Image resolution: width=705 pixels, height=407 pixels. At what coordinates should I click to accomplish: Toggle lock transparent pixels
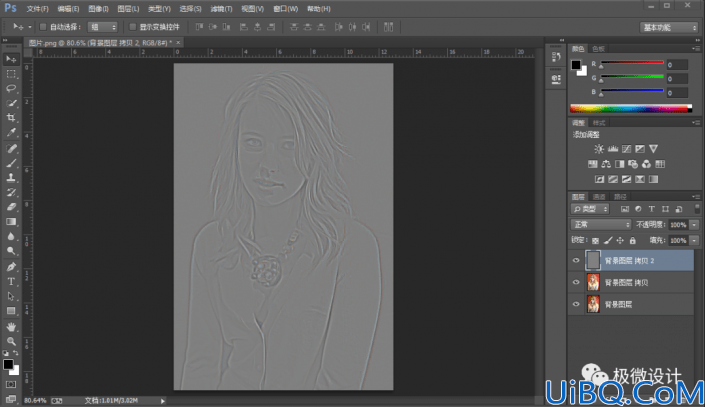[x=595, y=241]
